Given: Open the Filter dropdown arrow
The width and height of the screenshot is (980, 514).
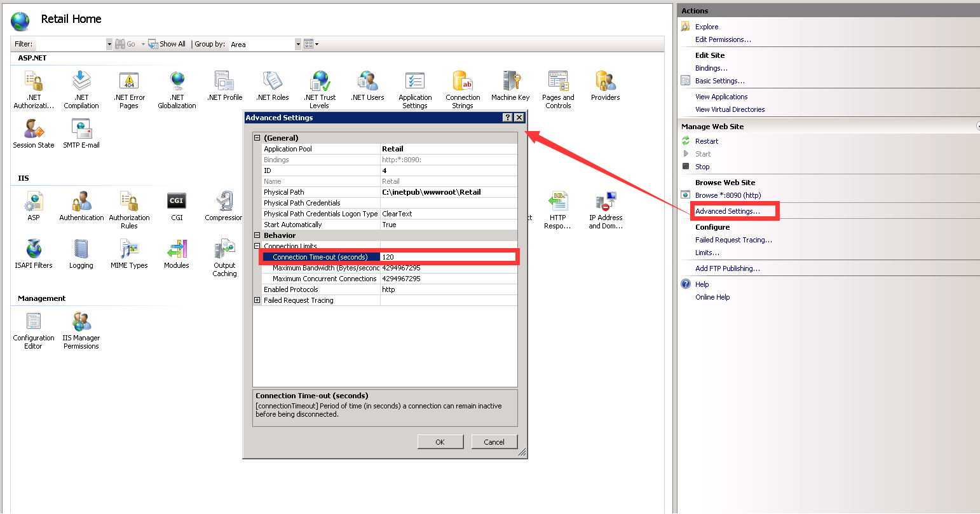Looking at the screenshot, I should click(109, 44).
